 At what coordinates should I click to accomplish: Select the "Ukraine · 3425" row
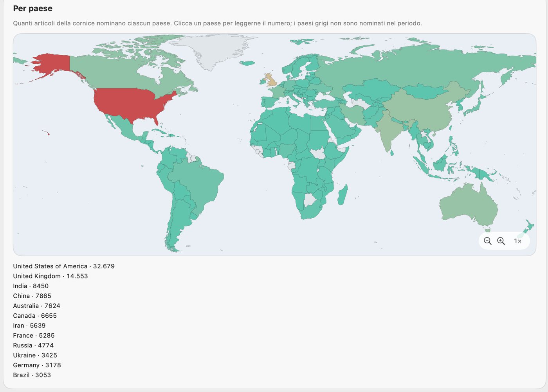point(35,355)
